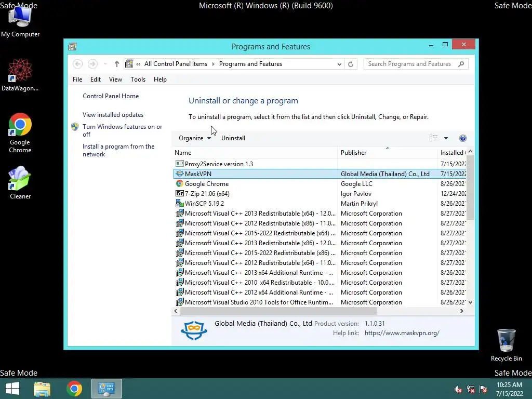
Task: Open the Windows Start button
Action: pos(12,389)
